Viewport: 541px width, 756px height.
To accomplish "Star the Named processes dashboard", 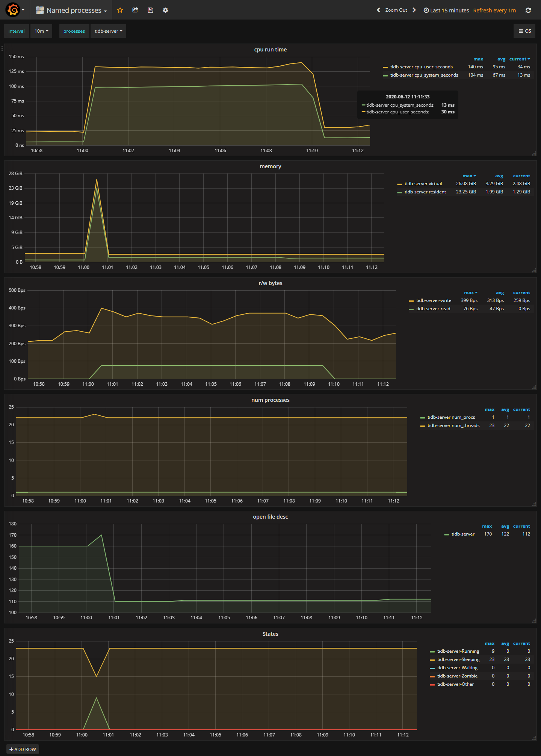I will (x=120, y=10).
